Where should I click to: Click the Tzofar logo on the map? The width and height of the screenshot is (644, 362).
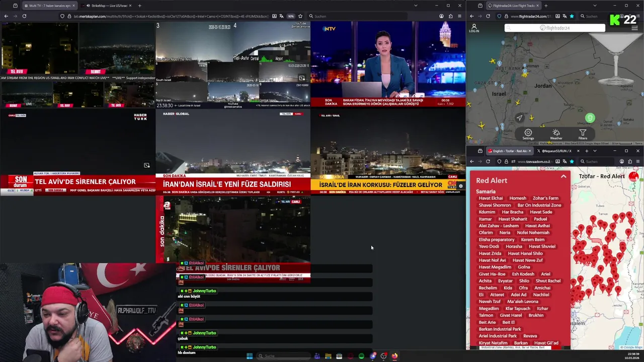633,176
